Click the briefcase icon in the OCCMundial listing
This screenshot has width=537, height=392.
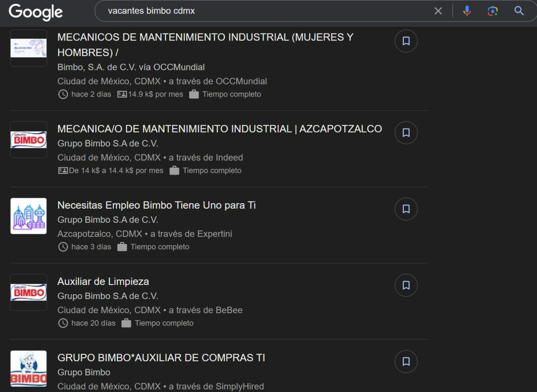click(194, 94)
